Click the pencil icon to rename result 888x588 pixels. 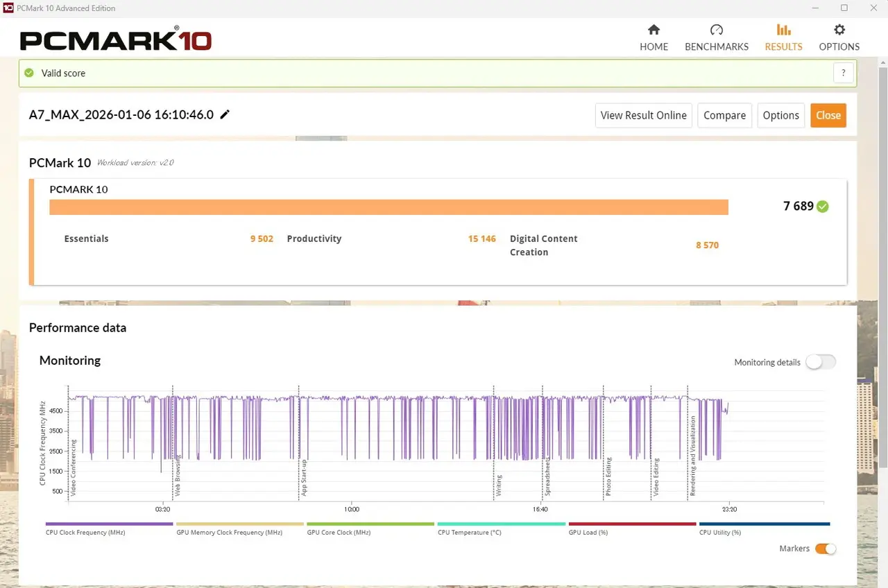pyautogui.click(x=225, y=115)
